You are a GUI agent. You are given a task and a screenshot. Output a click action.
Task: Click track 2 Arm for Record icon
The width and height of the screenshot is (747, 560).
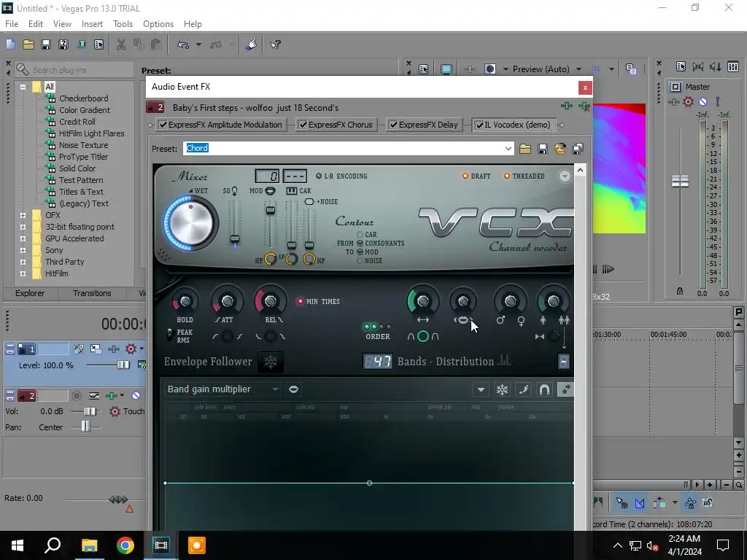click(76, 396)
